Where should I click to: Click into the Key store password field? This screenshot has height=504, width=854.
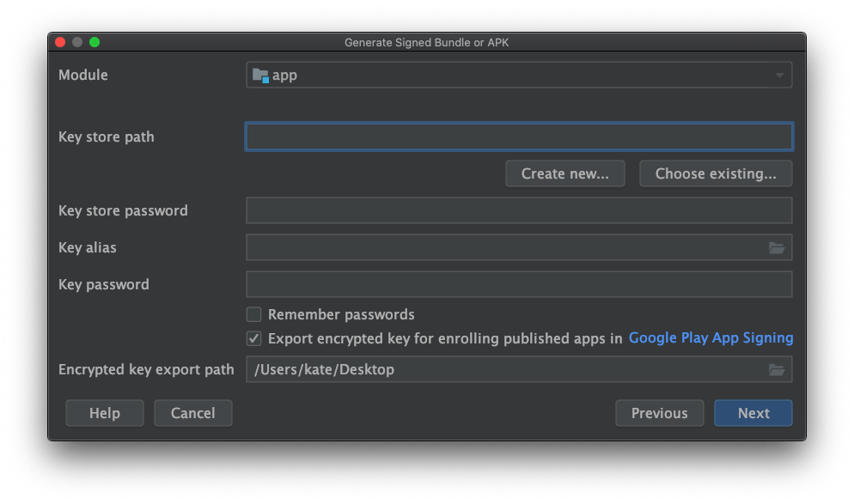(x=519, y=211)
